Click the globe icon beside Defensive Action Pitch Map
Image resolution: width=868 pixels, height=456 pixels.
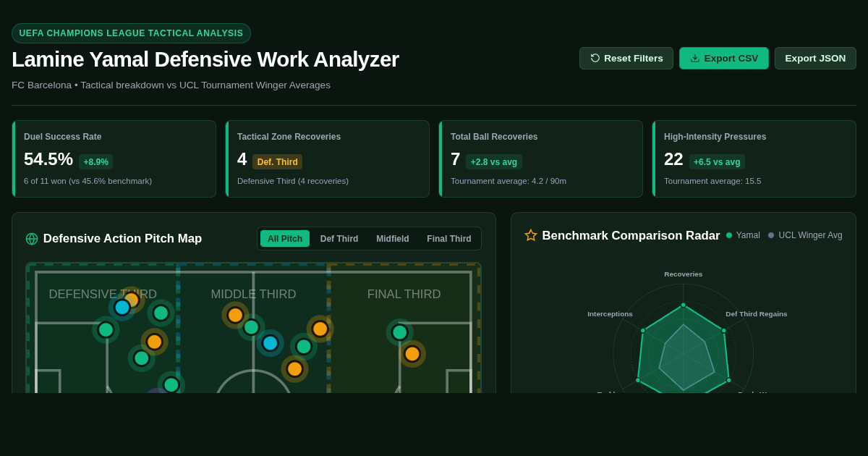point(32,239)
